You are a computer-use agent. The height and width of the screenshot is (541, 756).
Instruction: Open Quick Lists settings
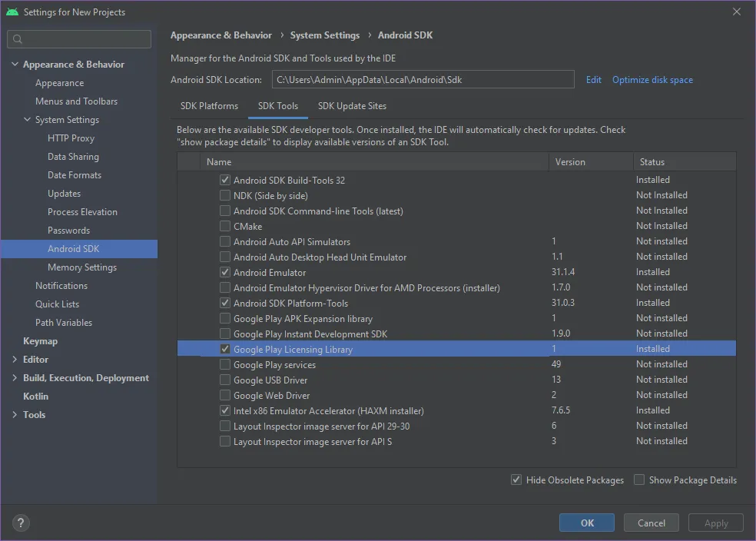pyautogui.click(x=58, y=304)
